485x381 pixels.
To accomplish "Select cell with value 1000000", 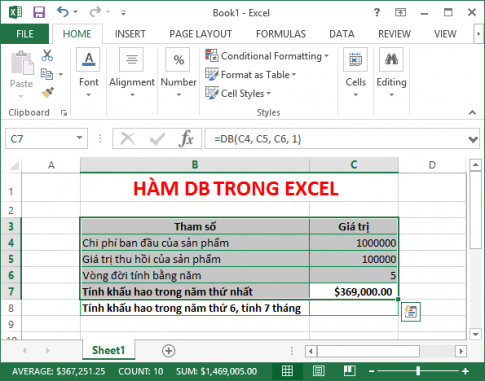I will (354, 243).
